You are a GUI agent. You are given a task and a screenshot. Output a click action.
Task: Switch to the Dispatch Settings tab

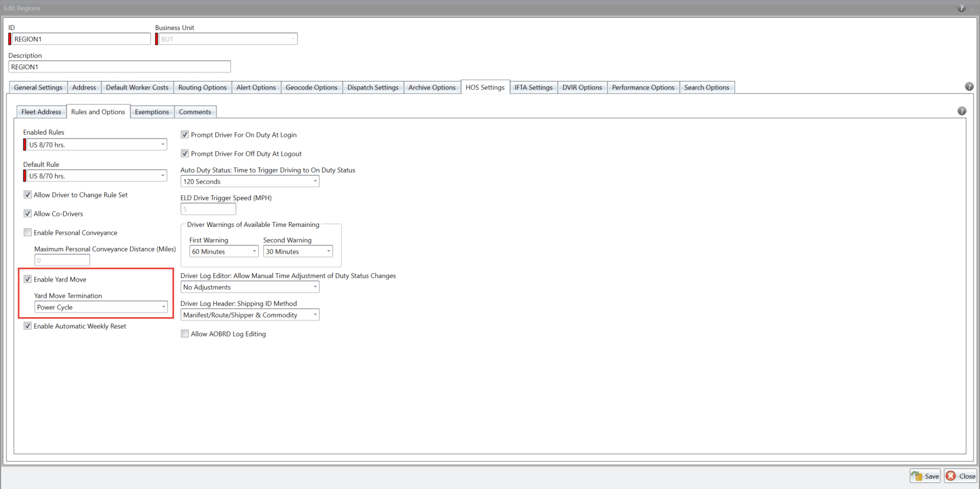373,87
